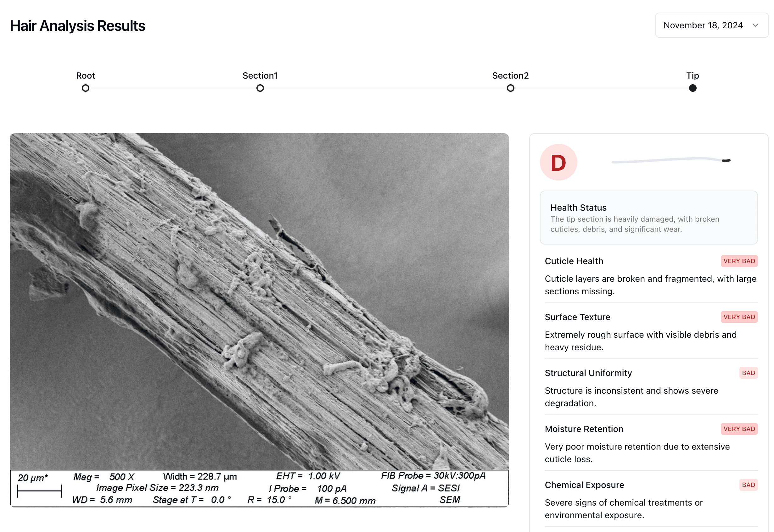Click 'Signal A = SESI' in image footer
This screenshot has width=774, height=532.
coord(425,488)
